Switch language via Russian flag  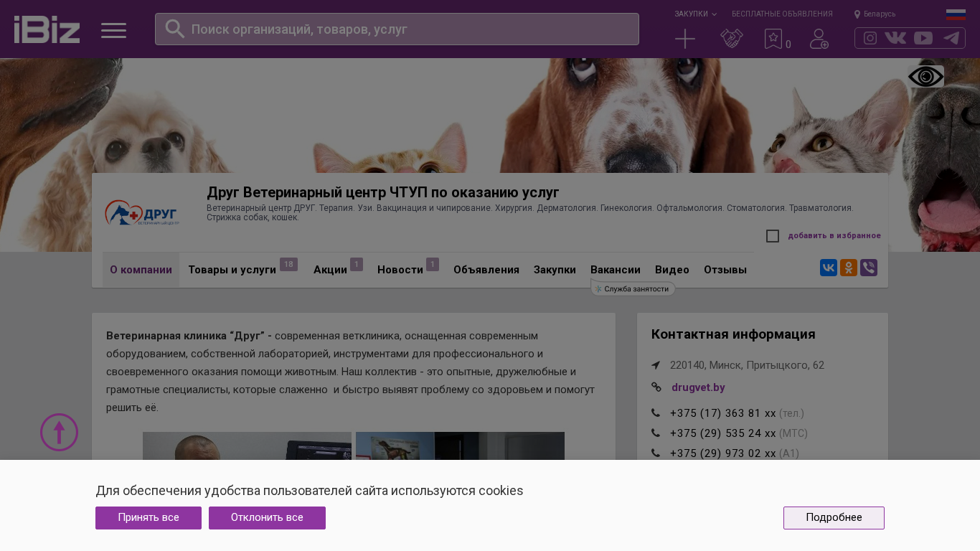click(x=956, y=14)
